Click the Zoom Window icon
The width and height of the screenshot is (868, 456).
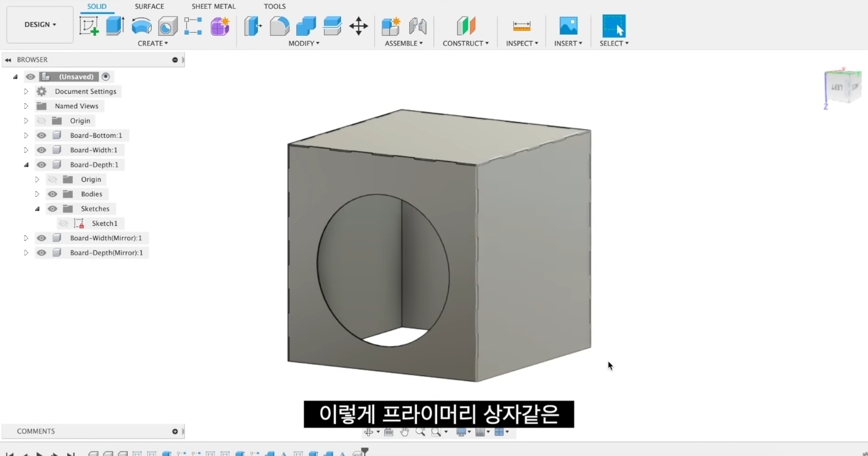(435, 432)
